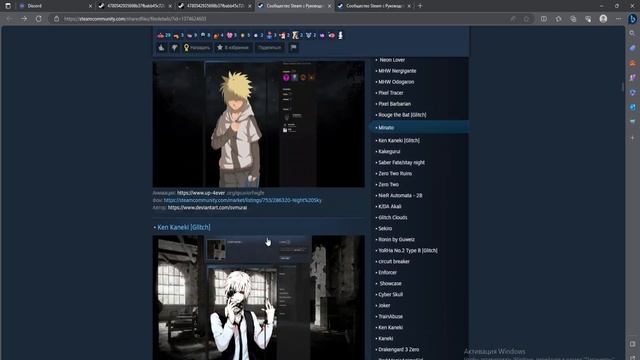Click the thumbs-down rate button on the guide

(175, 48)
